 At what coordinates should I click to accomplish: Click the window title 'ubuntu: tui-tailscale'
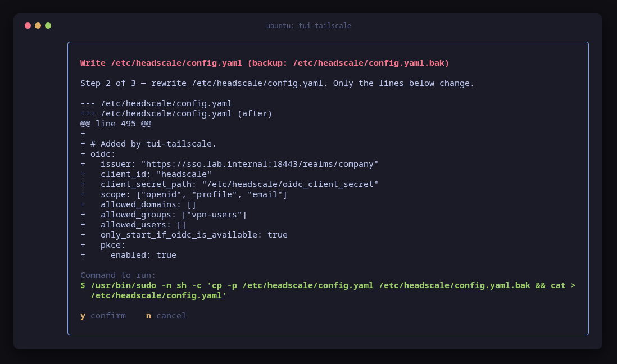coord(308,26)
